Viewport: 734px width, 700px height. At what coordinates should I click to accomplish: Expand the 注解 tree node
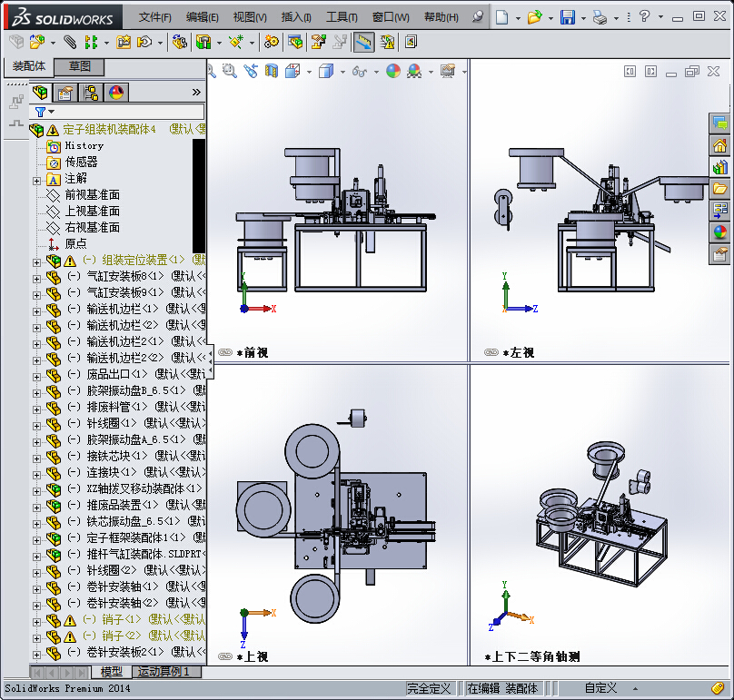coord(36,181)
